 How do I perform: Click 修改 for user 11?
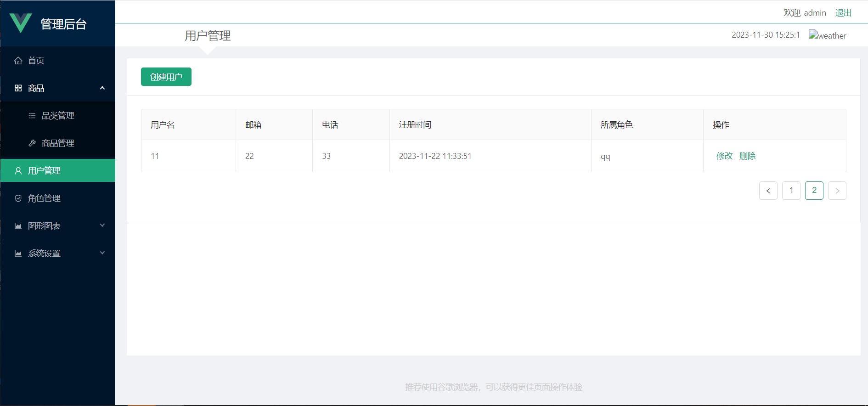724,156
